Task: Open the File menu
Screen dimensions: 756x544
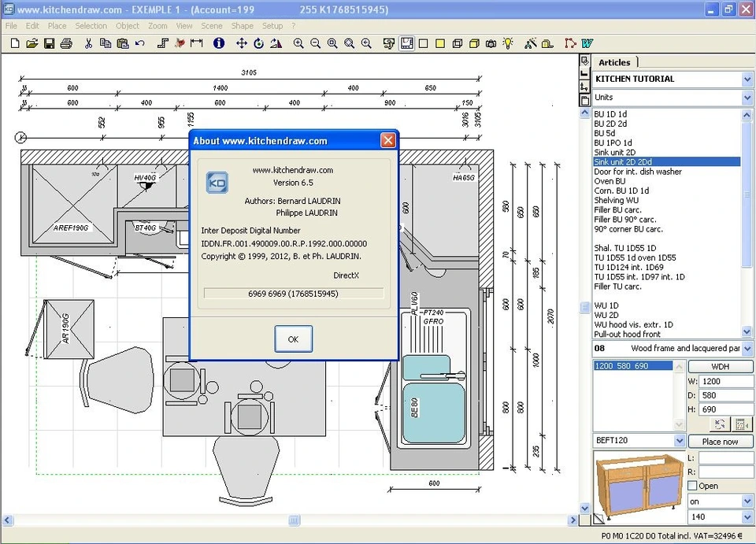Action: [11, 26]
